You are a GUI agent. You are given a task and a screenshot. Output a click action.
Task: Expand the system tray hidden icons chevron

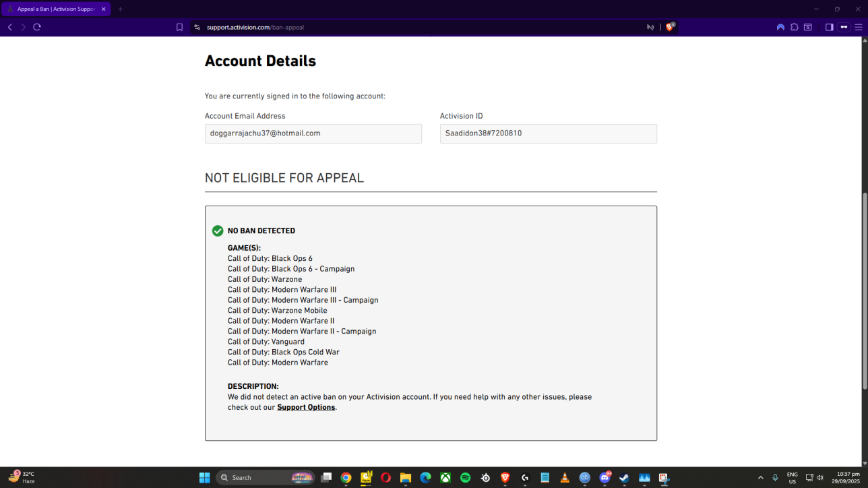(761, 478)
